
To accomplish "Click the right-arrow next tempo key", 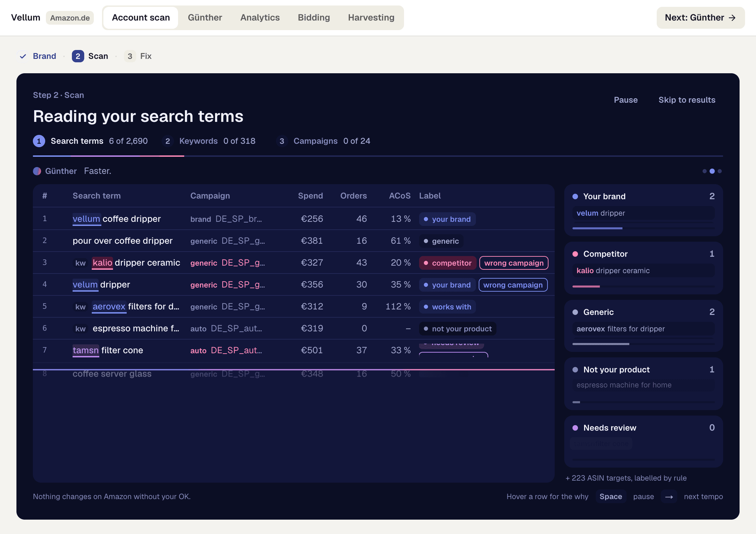I will click(x=669, y=497).
